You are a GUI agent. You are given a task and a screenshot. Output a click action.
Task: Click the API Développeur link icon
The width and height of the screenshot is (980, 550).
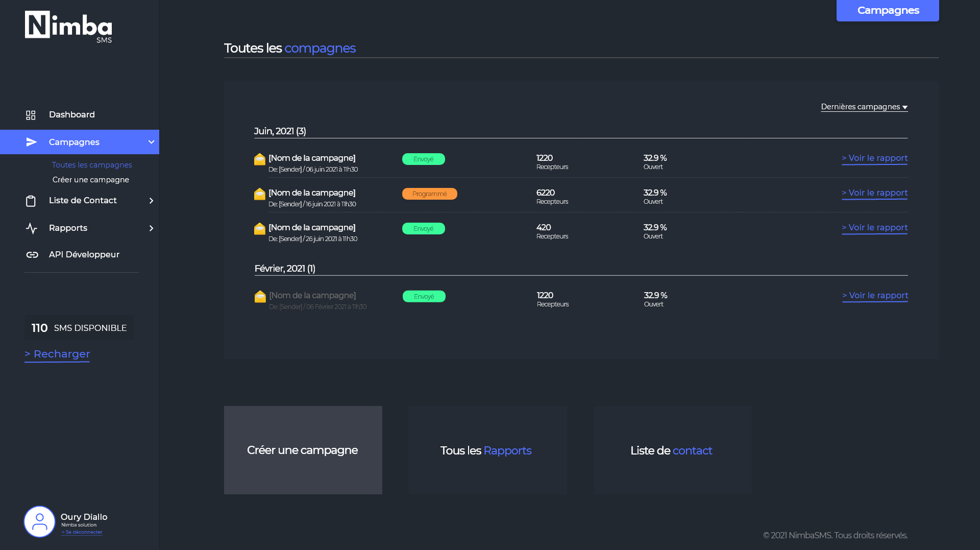pos(32,255)
